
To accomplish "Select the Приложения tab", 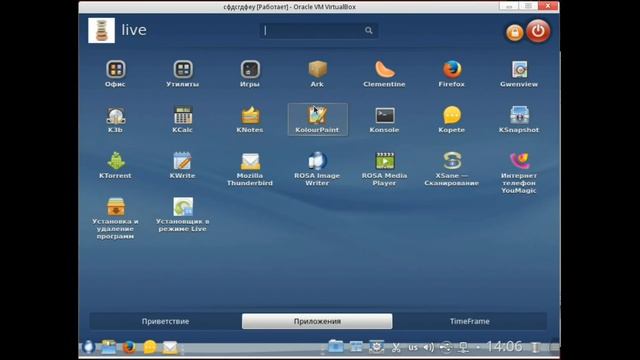I will (x=317, y=321).
